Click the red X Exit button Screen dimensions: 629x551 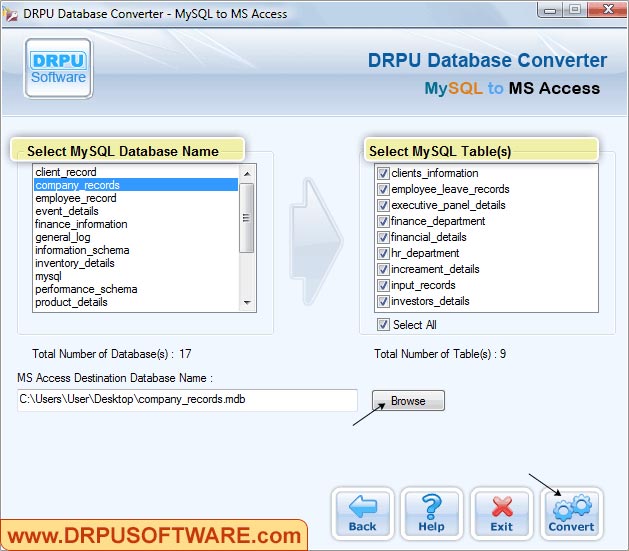(501, 513)
